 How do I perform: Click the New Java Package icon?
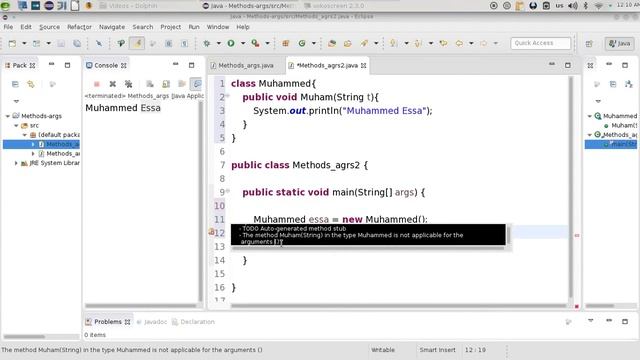point(286,43)
